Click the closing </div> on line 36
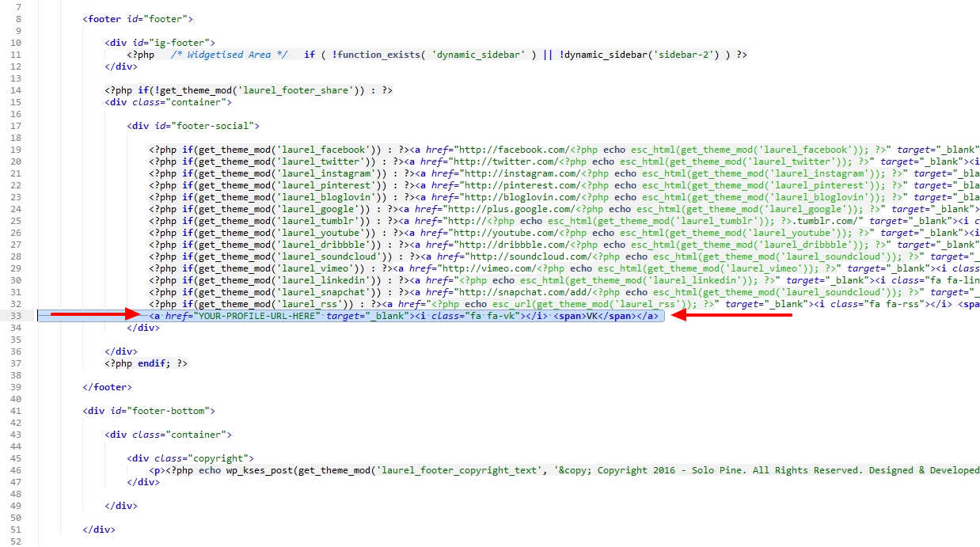 pos(121,351)
